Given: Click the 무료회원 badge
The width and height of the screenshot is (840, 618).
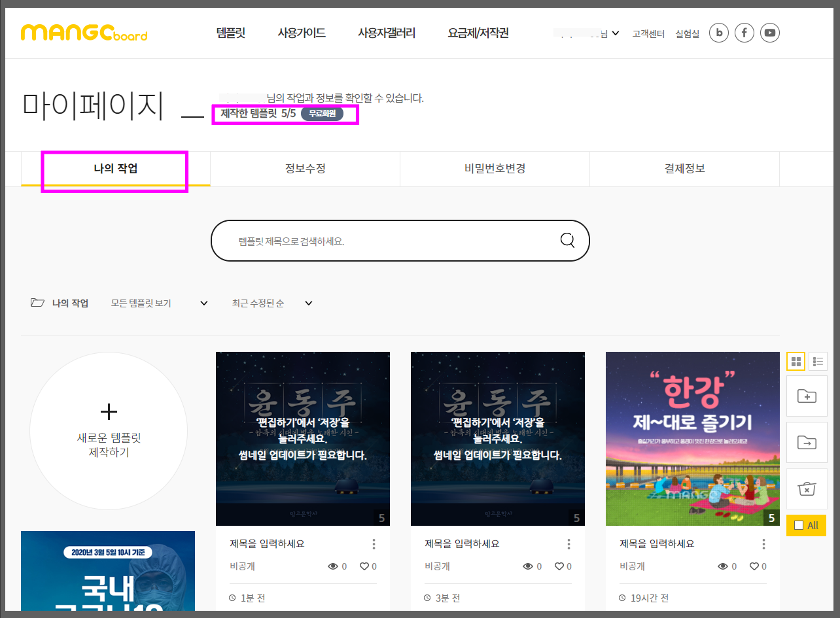Looking at the screenshot, I should (322, 114).
